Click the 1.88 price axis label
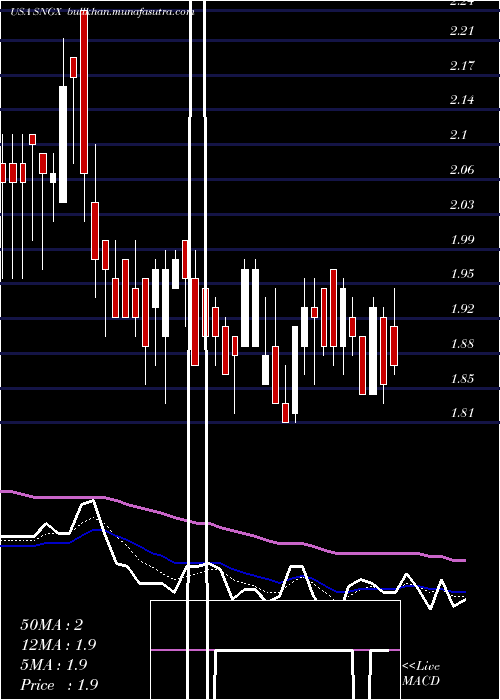This screenshot has height=700, width=500. click(462, 343)
